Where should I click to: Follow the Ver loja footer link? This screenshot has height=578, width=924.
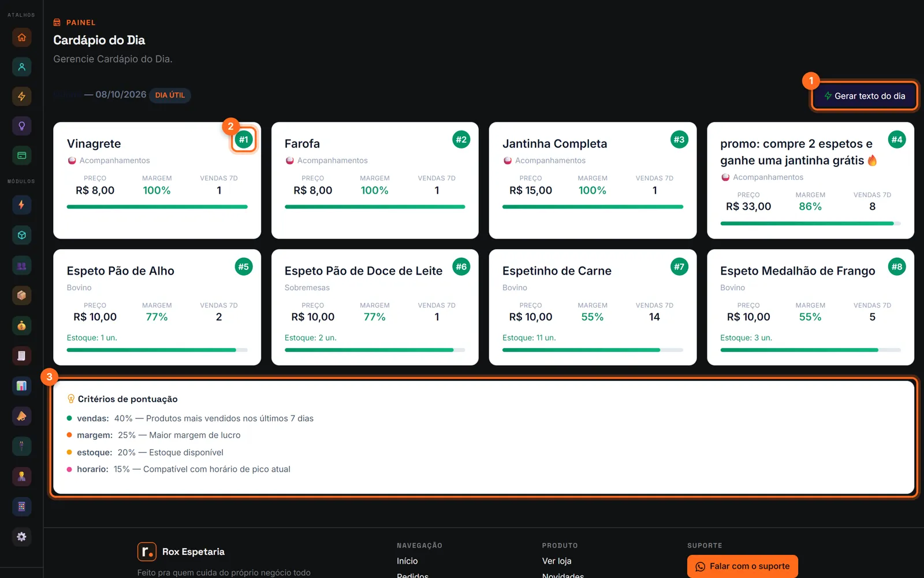[557, 561]
